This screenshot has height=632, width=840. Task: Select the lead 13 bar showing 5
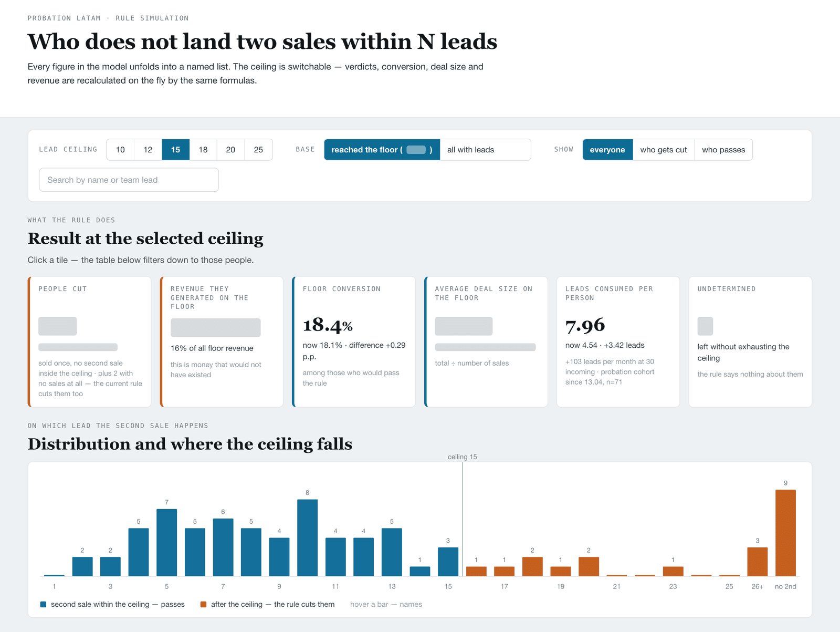392,552
